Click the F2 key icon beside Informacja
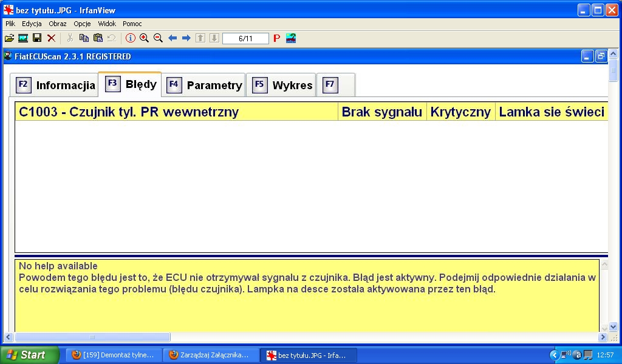 pos(24,85)
